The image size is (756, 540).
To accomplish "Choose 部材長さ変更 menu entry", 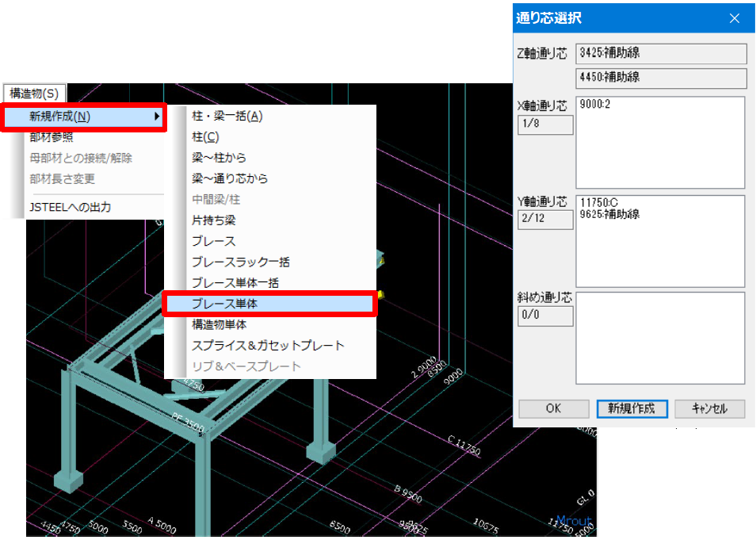I will point(62,179).
